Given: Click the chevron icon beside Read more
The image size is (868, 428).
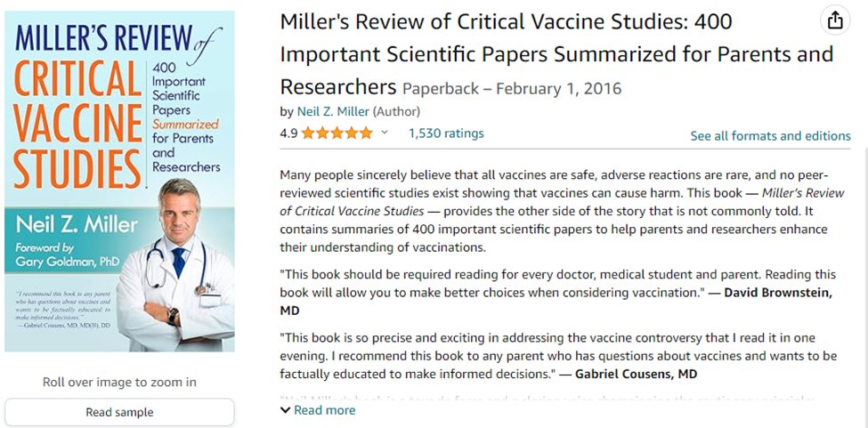Looking at the screenshot, I should (285, 410).
